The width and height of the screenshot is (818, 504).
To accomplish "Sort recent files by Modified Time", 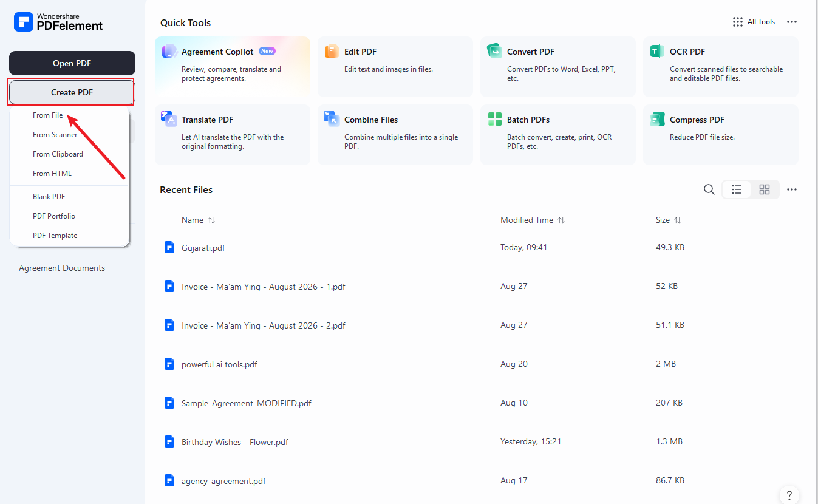I will 533,220.
